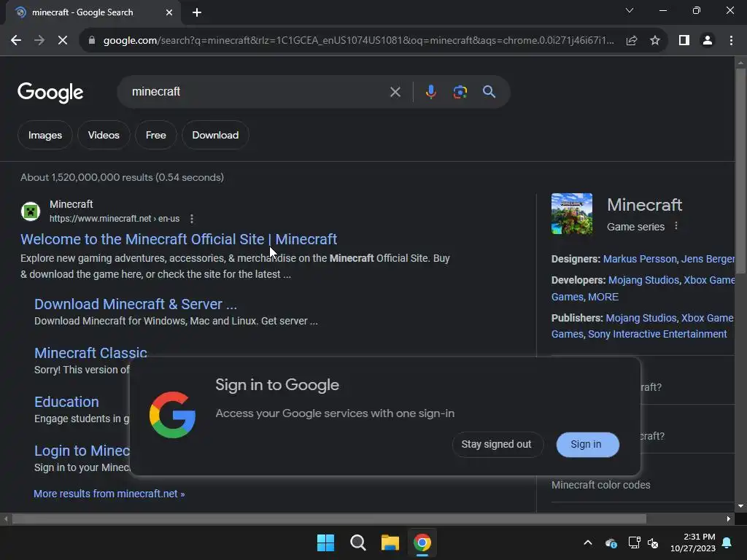747x560 pixels.
Task: Open the Chrome profile icon
Action: coord(708,41)
